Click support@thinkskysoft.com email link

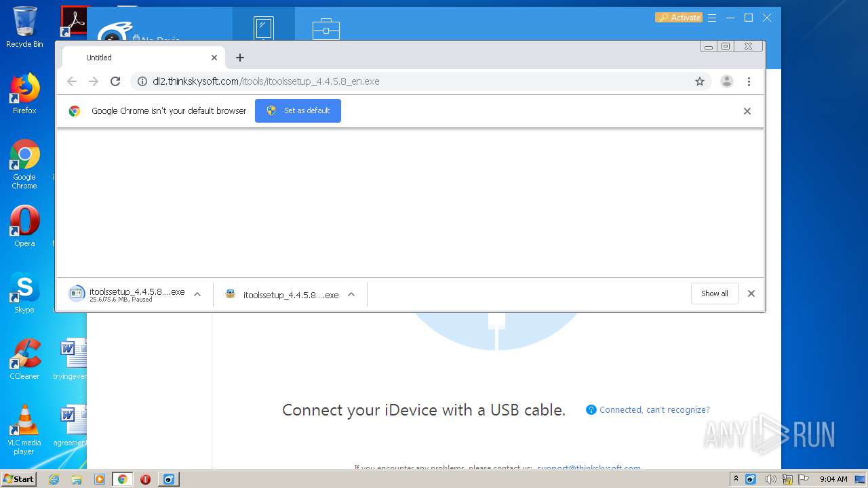pyautogui.click(x=589, y=468)
